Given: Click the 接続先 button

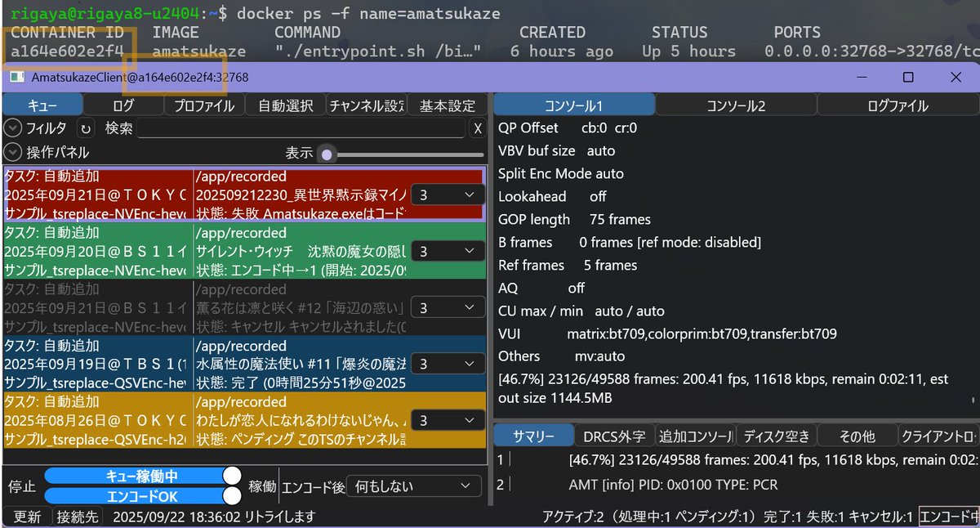Looking at the screenshot, I should click(77, 517).
